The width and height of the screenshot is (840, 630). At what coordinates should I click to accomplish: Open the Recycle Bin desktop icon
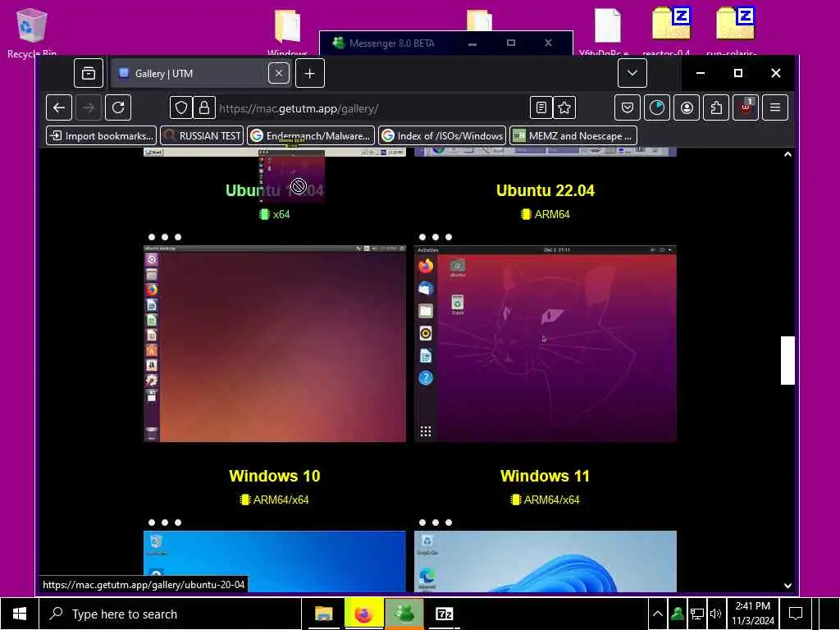pyautogui.click(x=32, y=32)
